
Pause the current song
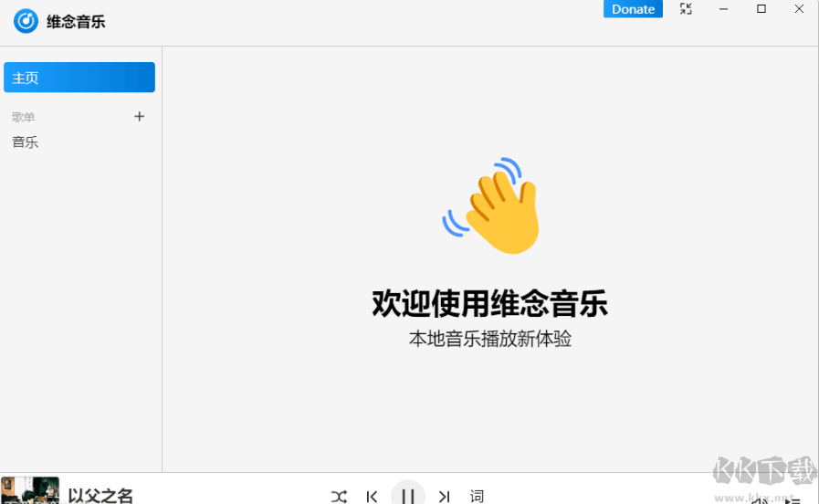pyautogui.click(x=408, y=494)
